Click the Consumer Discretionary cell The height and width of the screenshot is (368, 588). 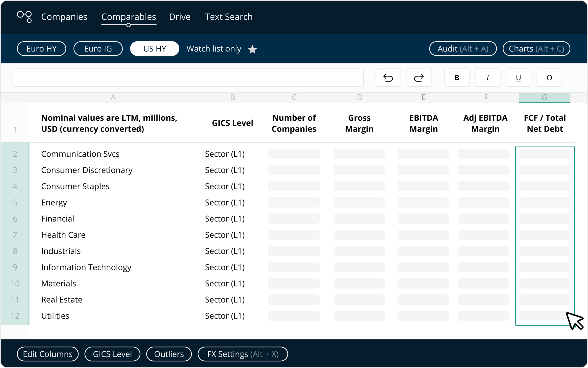pyautogui.click(x=87, y=170)
